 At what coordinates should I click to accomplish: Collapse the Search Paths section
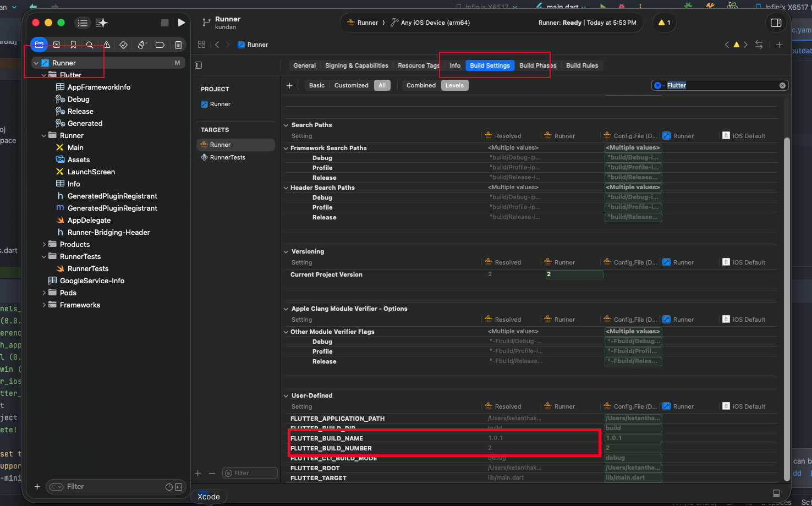click(x=286, y=125)
